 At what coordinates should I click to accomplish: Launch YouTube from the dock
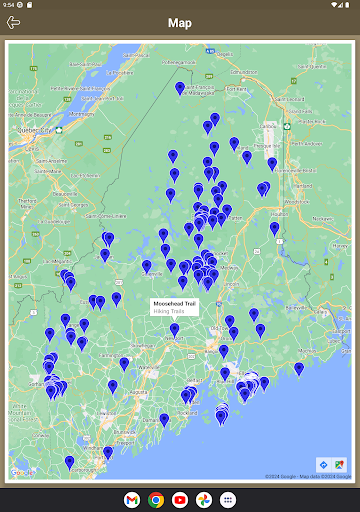(180, 500)
